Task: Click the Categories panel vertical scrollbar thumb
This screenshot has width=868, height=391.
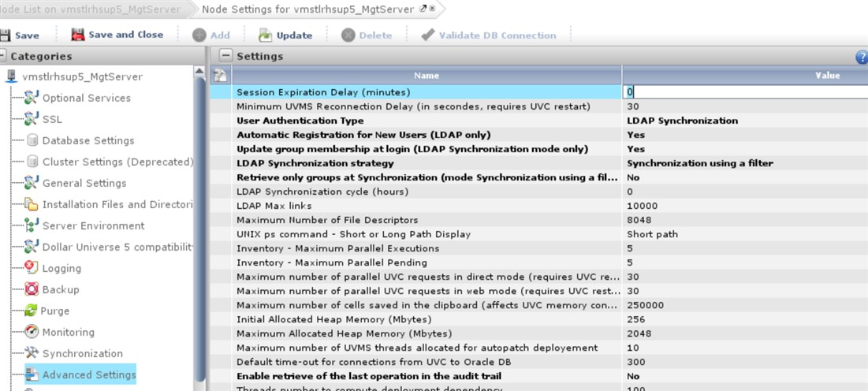Action: click(x=199, y=230)
